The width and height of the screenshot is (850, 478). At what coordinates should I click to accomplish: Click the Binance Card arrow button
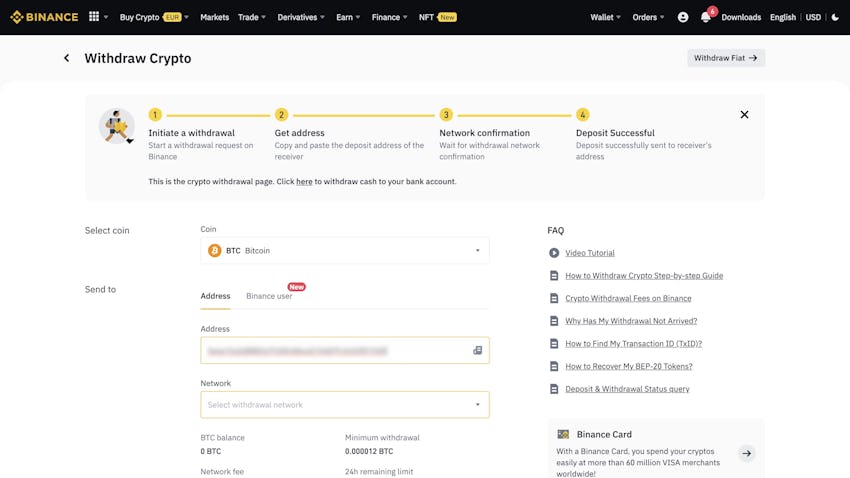point(746,453)
